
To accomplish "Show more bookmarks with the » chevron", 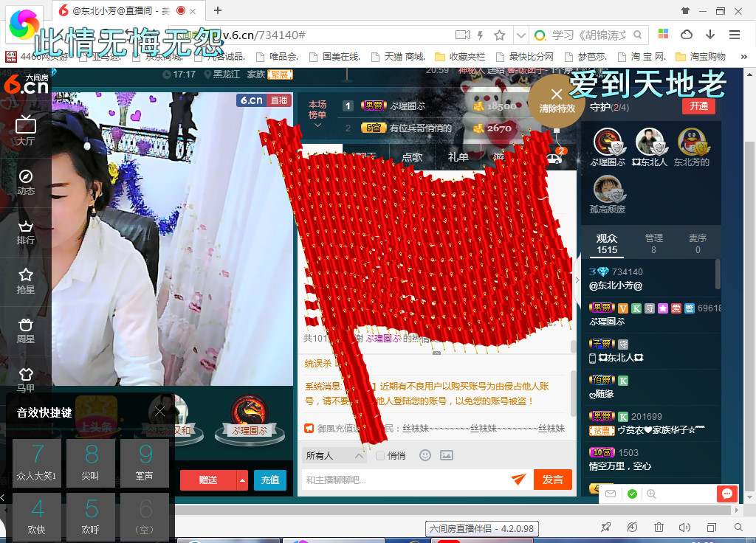I will coord(744,57).
